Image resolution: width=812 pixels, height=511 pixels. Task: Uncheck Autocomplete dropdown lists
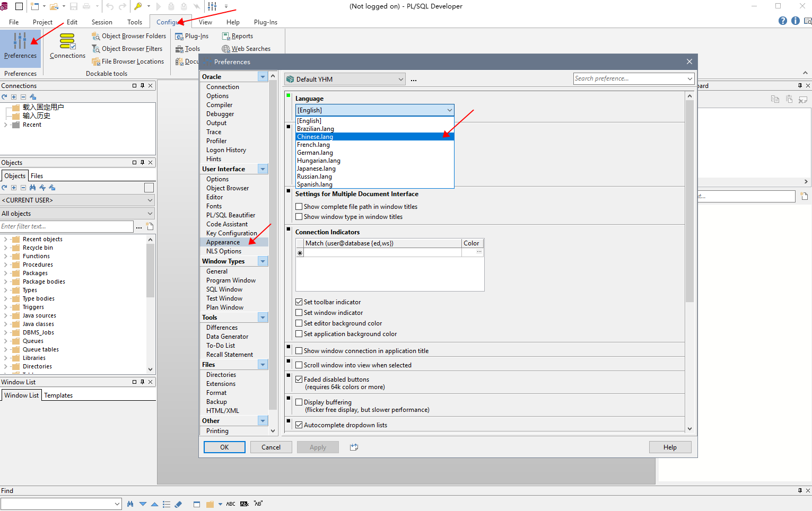[299, 425]
